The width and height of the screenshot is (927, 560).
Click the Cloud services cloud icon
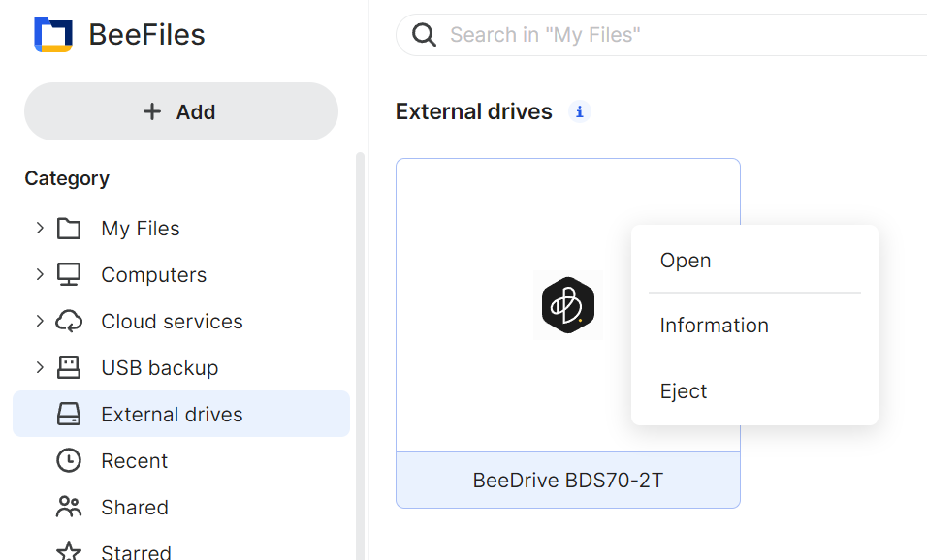point(69,322)
